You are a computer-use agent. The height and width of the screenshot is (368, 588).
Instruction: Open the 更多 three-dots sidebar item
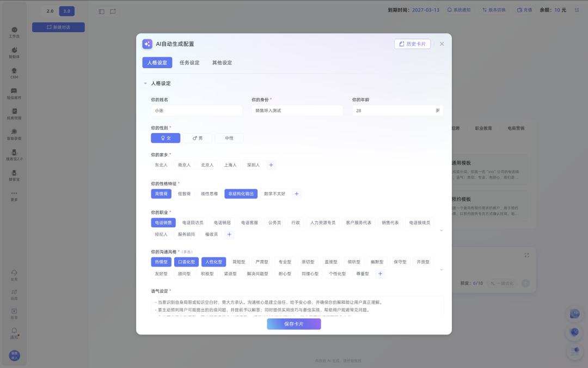pos(14,196)
